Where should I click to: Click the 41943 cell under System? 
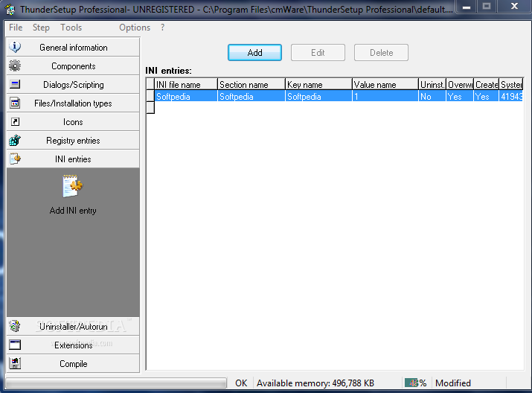coord(511,96)
